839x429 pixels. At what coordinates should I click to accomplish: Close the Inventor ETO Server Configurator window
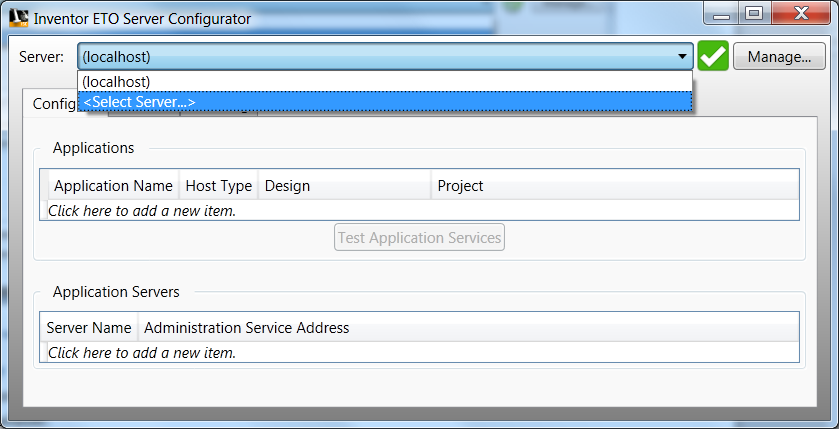click(x=801, y=14)
